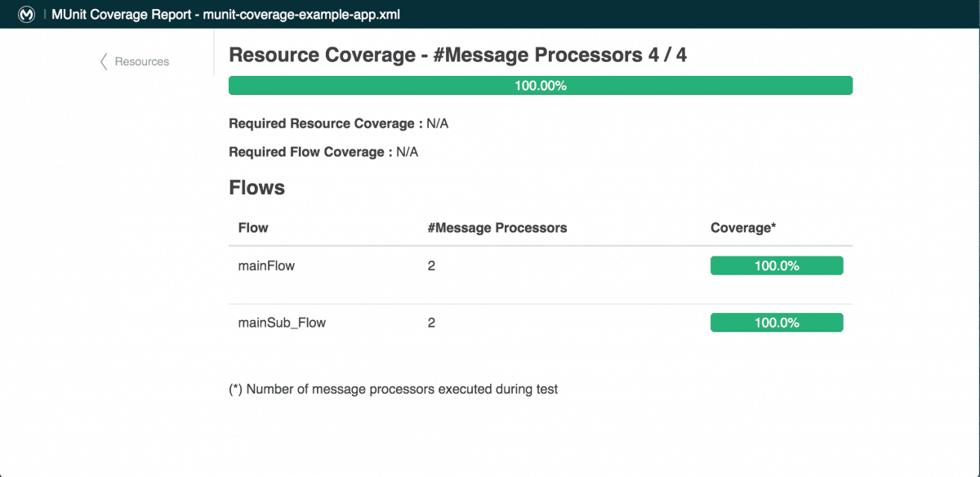Image resolution: width=980 pixels, height=477 pixels.
Task: Click the footnote about message processors executed
Action: 394,390
